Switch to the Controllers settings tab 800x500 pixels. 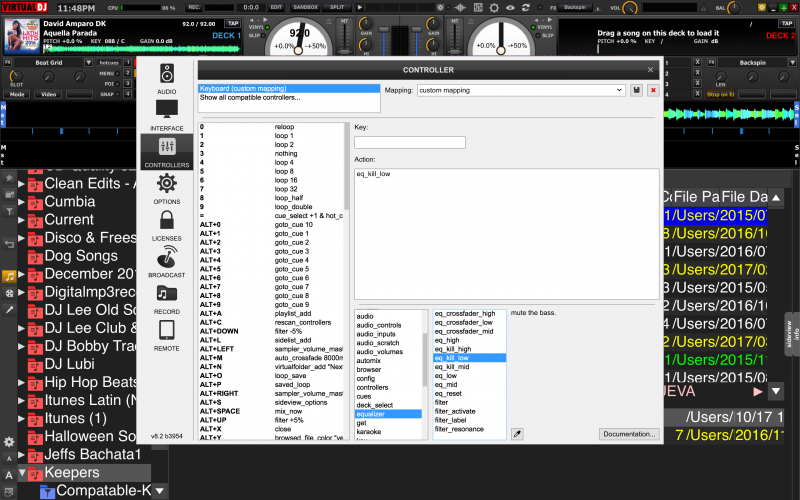click(167, 152)
